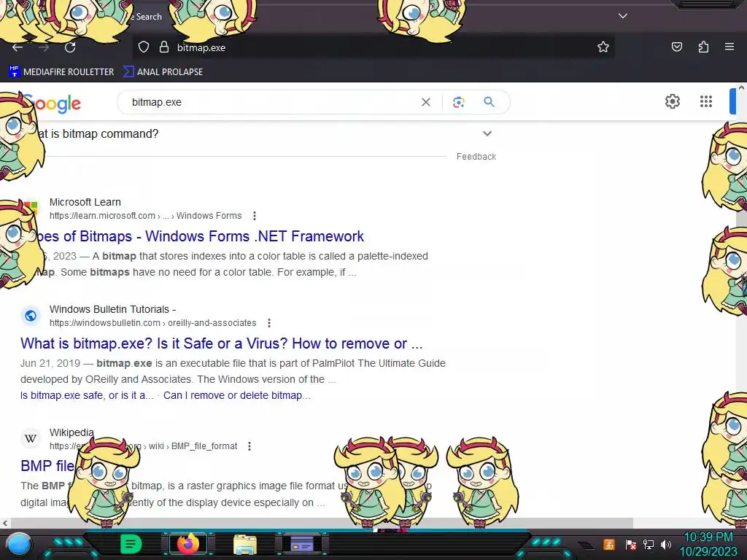Click the 'Windows Bulletin Tutorials -' site name
This screenshot has height=560, width=747.
[x=112, y=309]
